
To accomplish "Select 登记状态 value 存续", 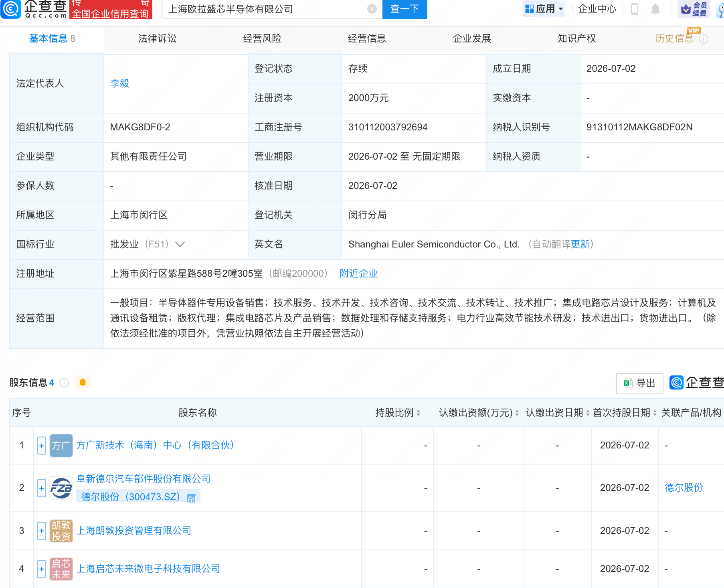I will pyautogui.click(x=358, y=69).
